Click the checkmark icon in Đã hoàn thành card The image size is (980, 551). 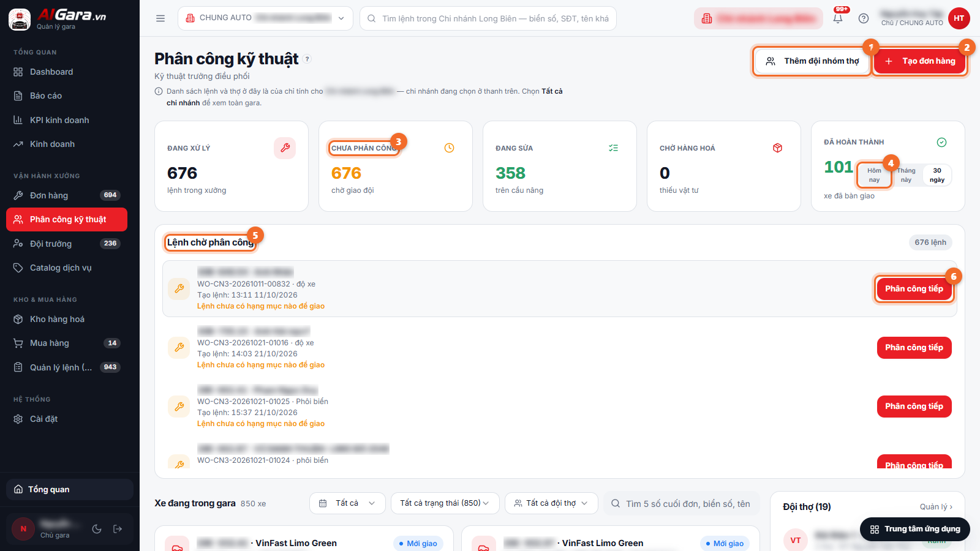click(x=941, y=142)
